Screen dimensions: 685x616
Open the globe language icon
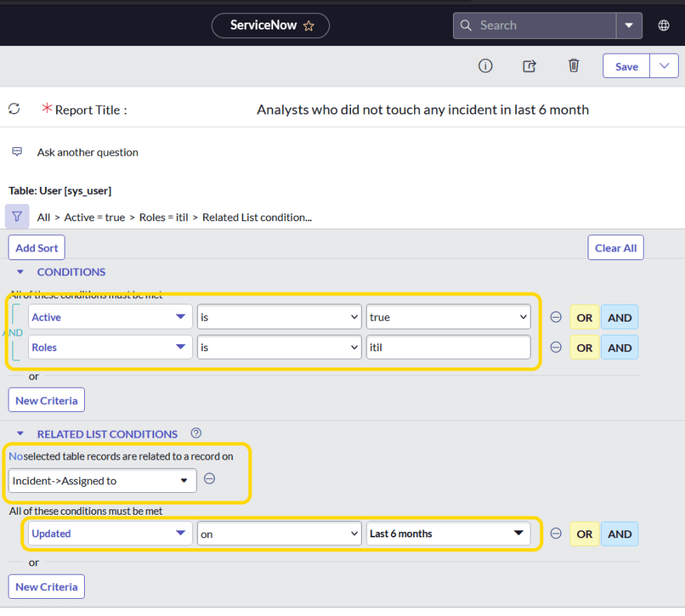663,26
